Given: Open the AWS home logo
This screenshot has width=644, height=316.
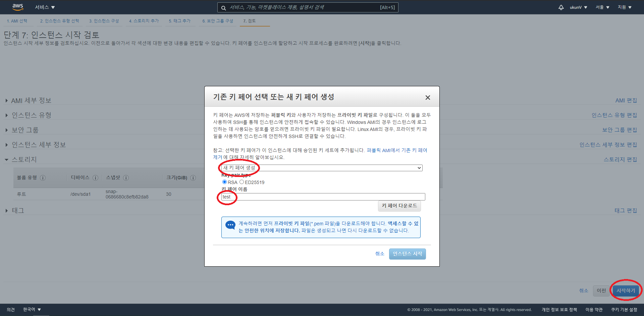Looking at the screenshot, I should [x=18, y=7].
